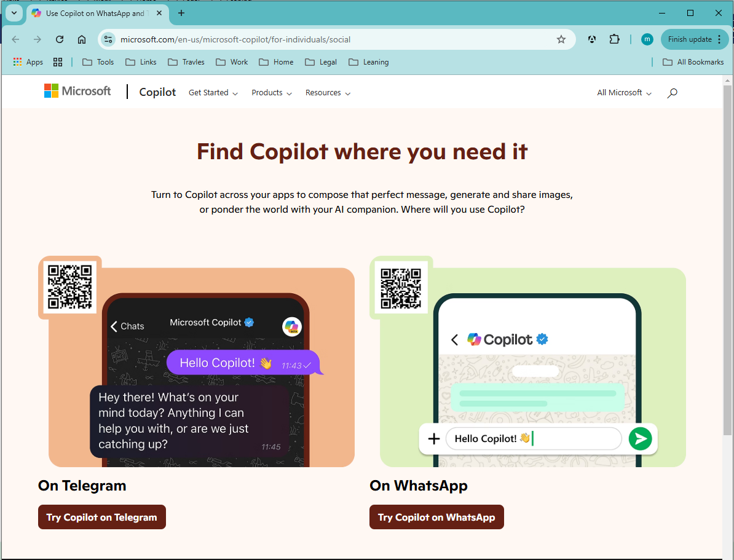Open the Legal bookmarks folder

[321, 62]
